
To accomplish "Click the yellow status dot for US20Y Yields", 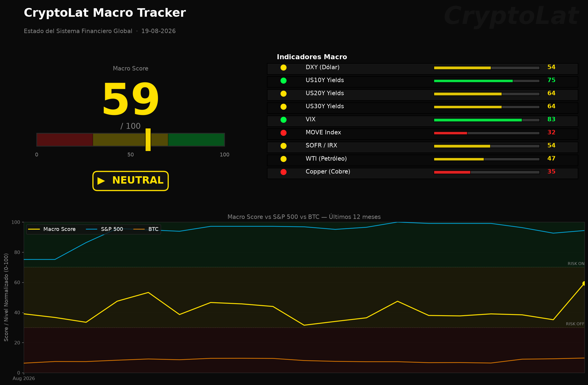I will coord(283,94).
